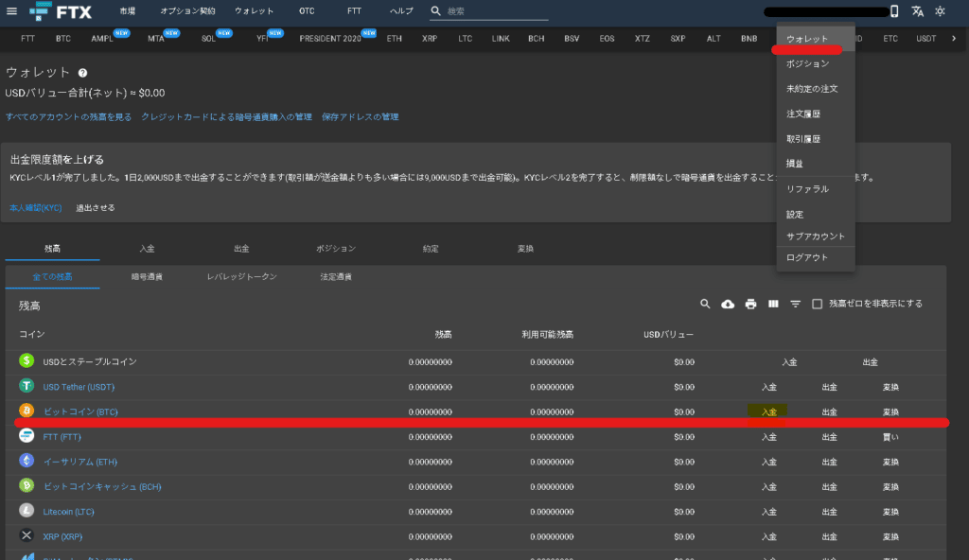Select 未約定の注文 in the account dropdown
The width and height of the screenshot is (969, 560).
(x=812, y=89)
